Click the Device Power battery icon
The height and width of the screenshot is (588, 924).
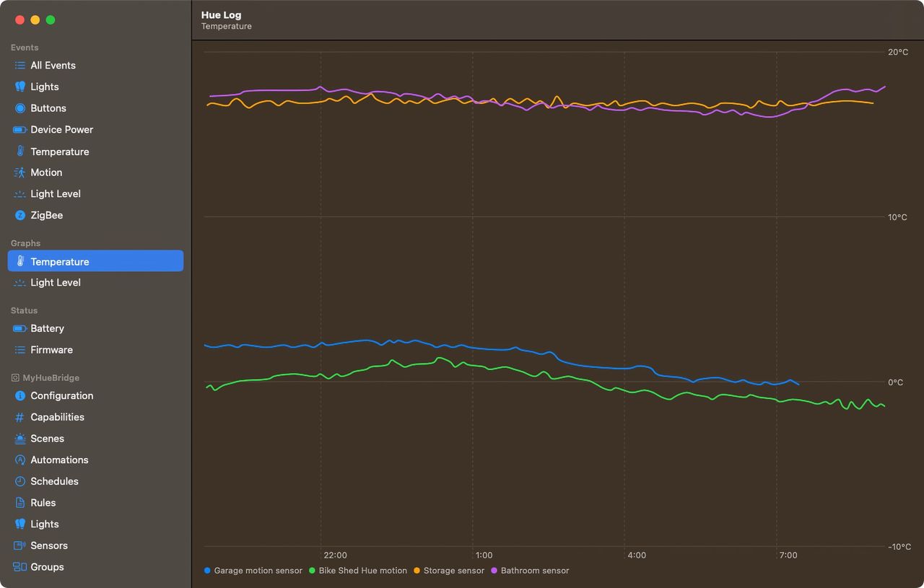pyautogui.click(x=20, y=130)
